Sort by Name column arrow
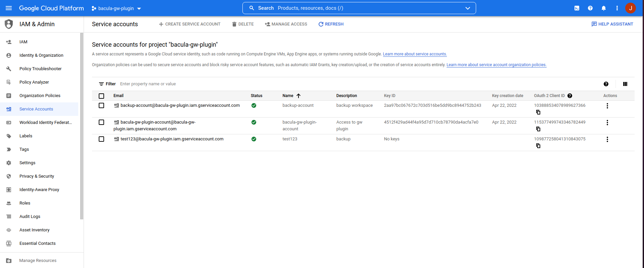This screenshot has height=268, width=644. coord(298,96)
